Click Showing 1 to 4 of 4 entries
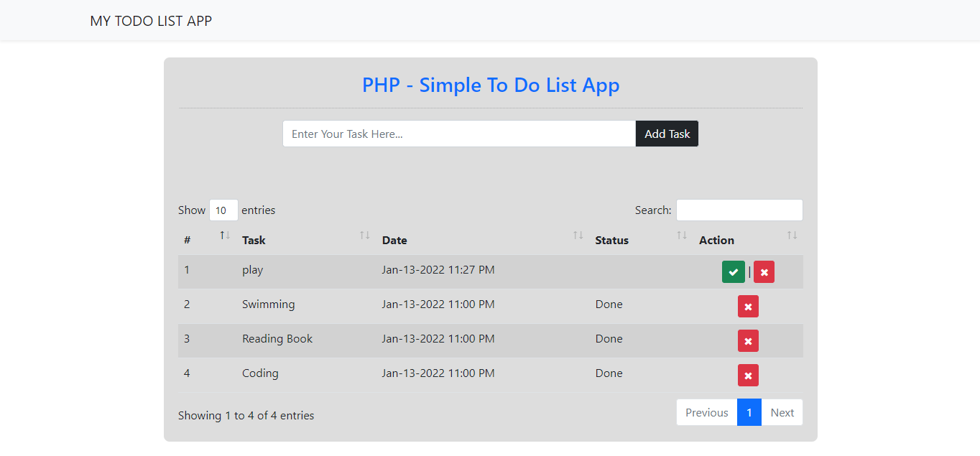This screenshot has width=980, height=456. coord(246,415)
